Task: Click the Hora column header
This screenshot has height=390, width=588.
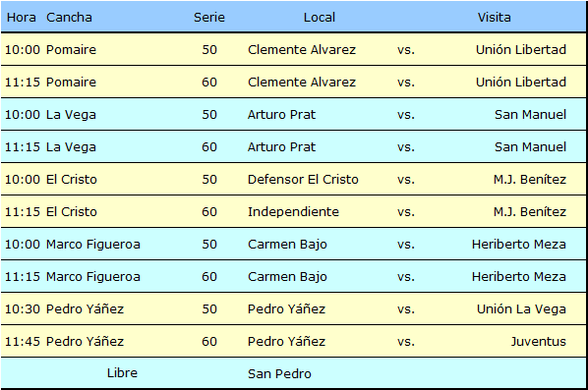Action: [22, 18]
